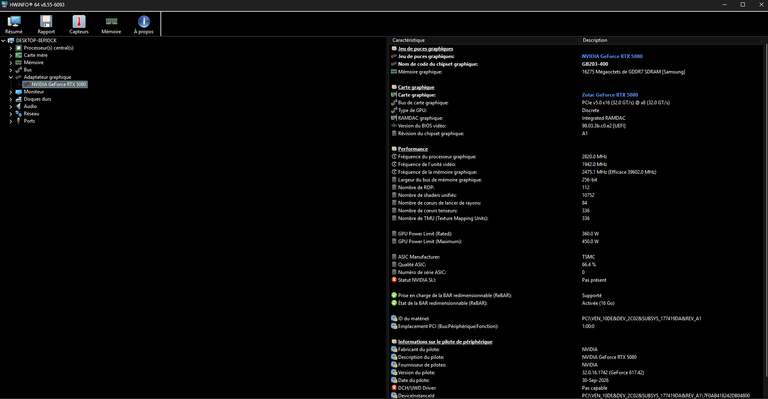Screen dimensions: 768x399
Task: Select the GPU Power Limit (Rated) row
Action: pos(576,234)
